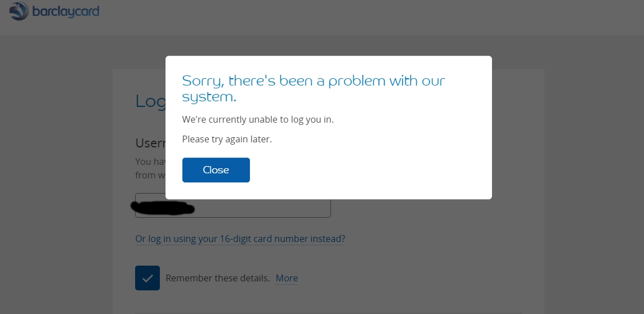Open the More link beside Remember details
644x314 pixels.
[287, 278]
